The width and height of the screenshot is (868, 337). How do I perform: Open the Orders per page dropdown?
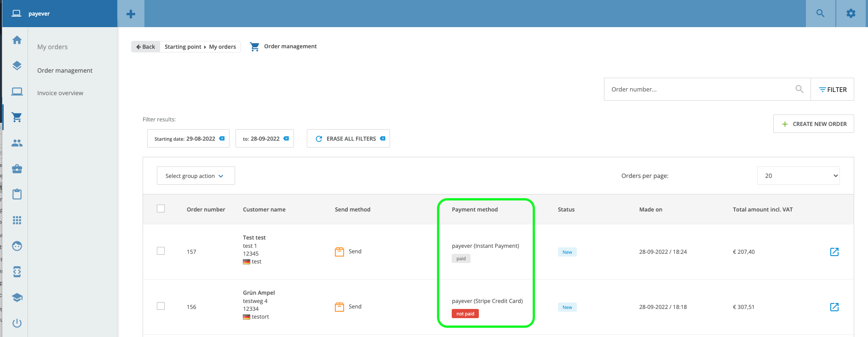point(799,176)
